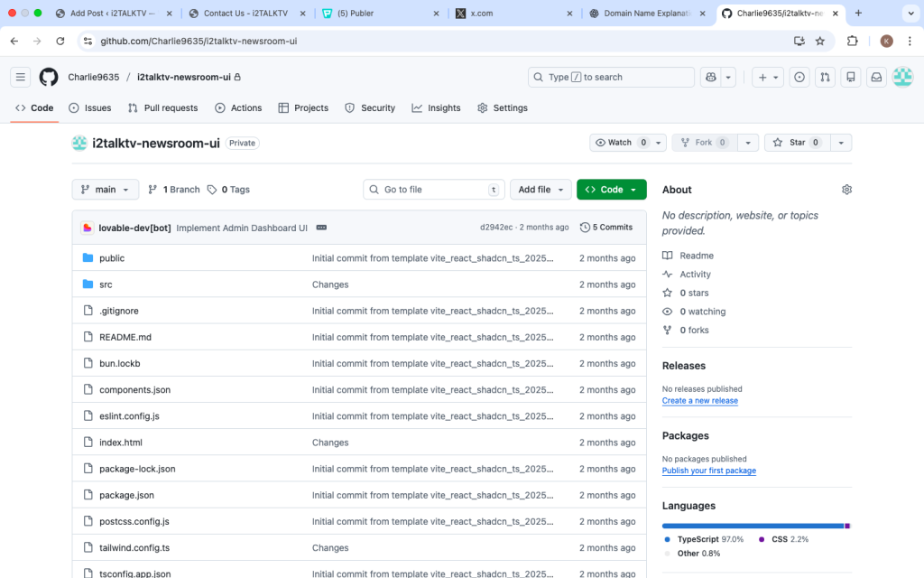Open the Insights repository tab
This screenshot has height=578, width=924.
[436, 107]
